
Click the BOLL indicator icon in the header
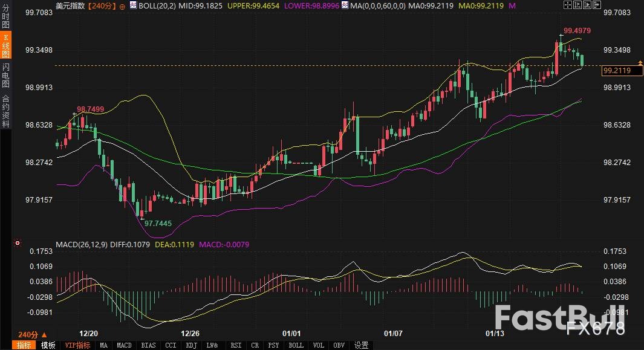133,5
